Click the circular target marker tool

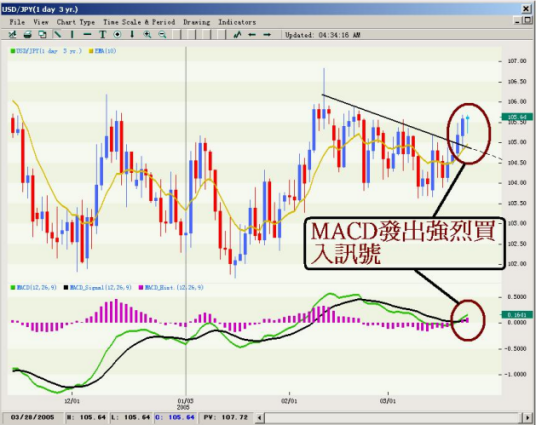pyautogui.click(x=117, y=35)
